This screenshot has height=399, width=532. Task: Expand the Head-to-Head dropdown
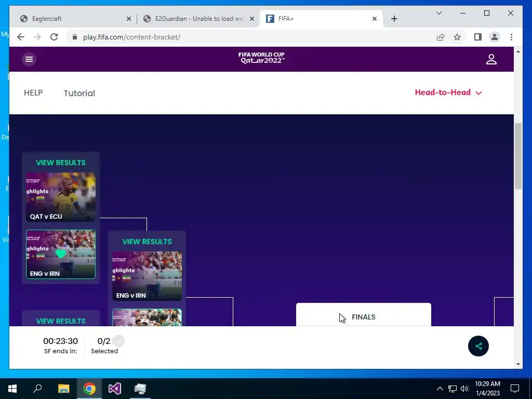448,92
